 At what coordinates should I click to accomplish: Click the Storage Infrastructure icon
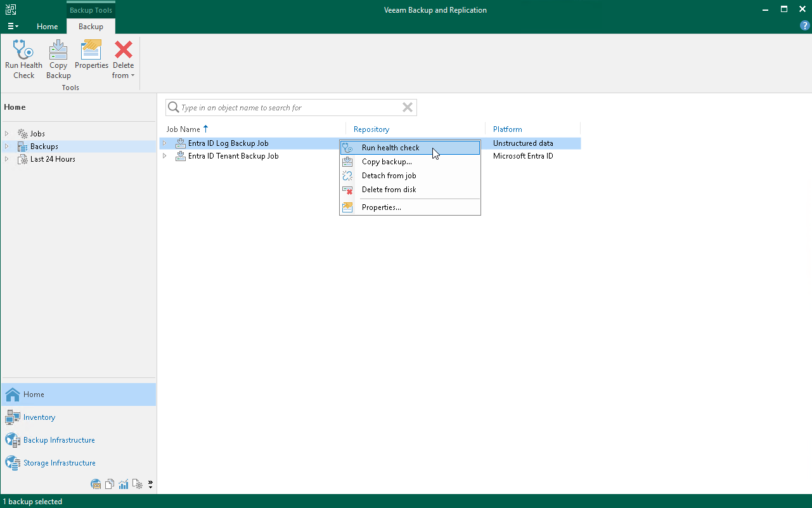point(13,463)
